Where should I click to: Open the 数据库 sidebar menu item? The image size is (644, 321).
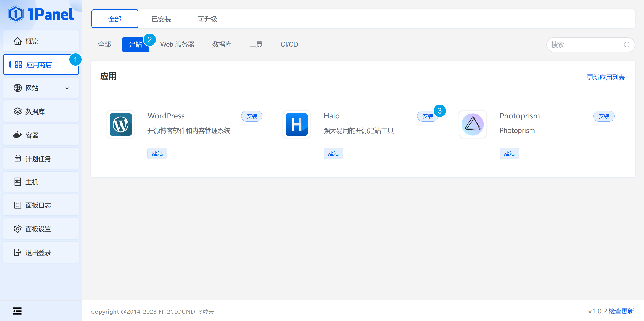41,111
